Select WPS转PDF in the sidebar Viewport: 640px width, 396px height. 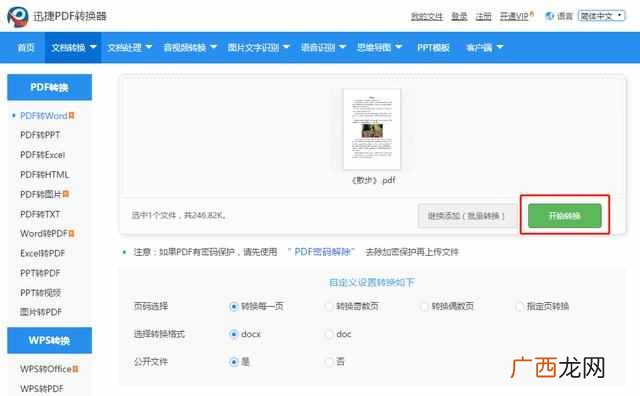pyautogui.click(x=42, y=389)
